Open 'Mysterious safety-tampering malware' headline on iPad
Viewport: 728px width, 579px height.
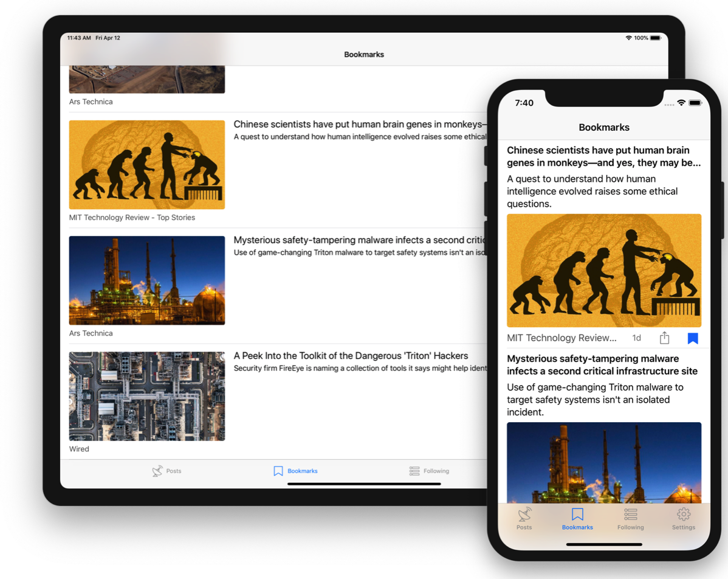coord(360,240)
